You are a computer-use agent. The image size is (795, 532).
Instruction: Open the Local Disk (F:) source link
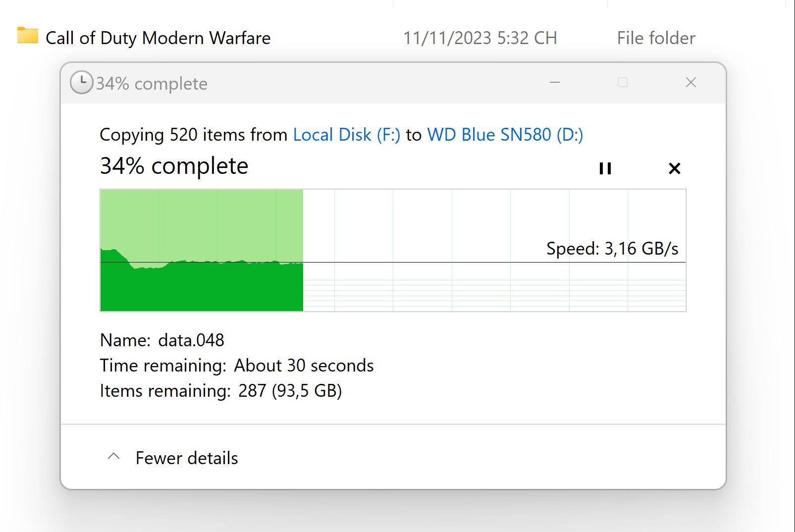(347, 135)
